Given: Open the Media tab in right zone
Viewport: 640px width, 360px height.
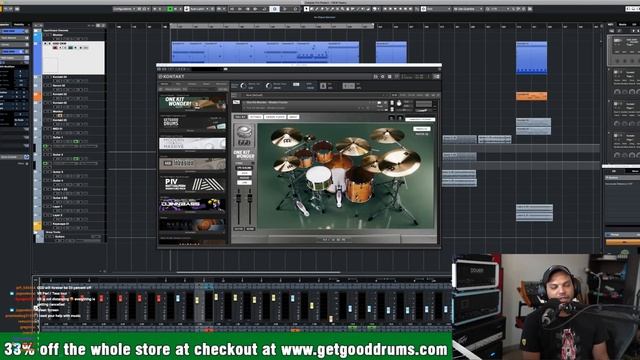Looking at the screenshot, I should [x=622, y=24].
